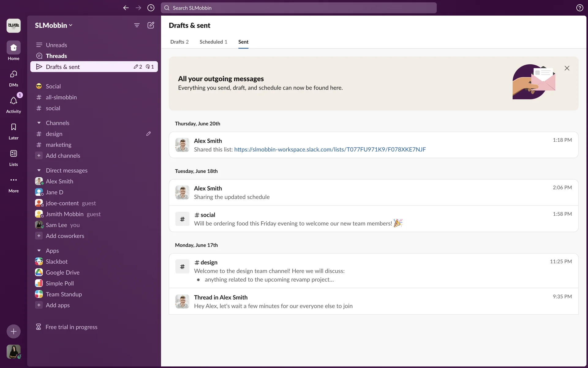Open the #design channel
Viewport: 588px width, 368px height.
(x=54, y=134)
